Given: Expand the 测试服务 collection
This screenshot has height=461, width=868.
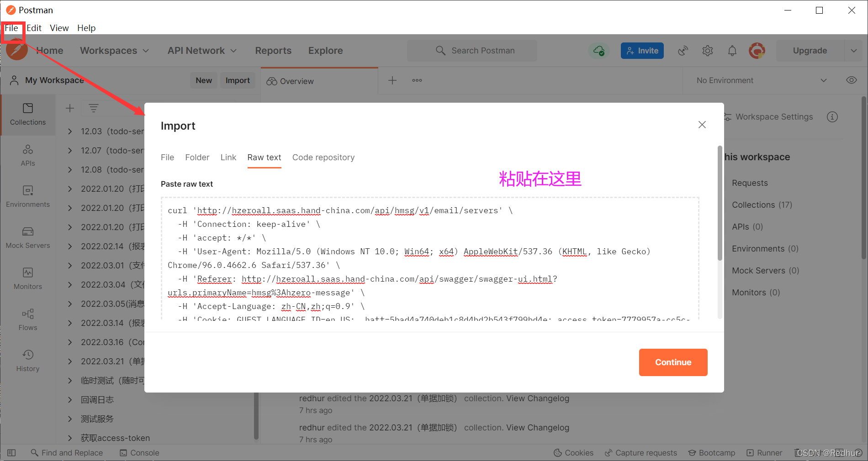Looking at the screenshot, I should (70, 419).
